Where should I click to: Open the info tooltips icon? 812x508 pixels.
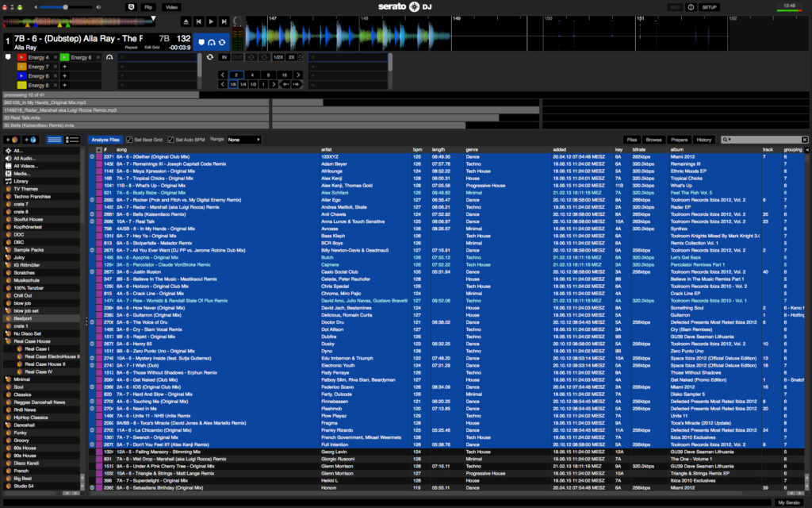tap(691, 7)
